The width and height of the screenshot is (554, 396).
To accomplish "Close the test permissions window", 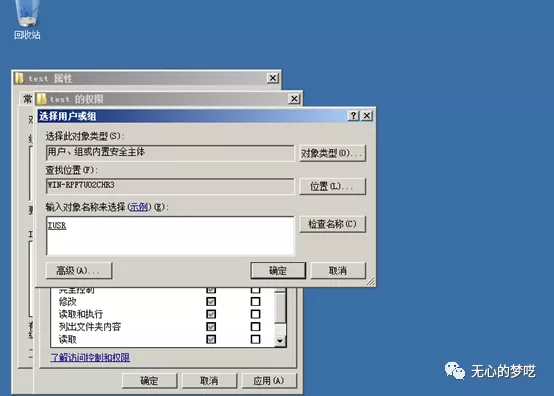I will click(294, 99).
